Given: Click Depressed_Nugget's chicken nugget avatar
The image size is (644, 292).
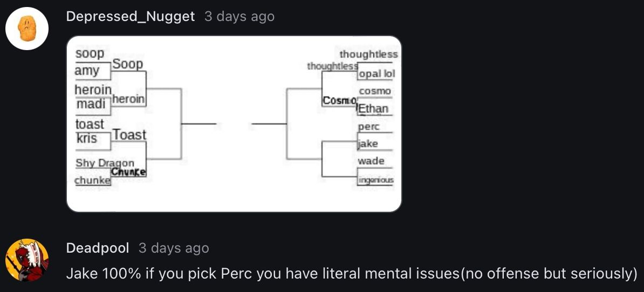Looking at the screenshot, I should (27, 29).
